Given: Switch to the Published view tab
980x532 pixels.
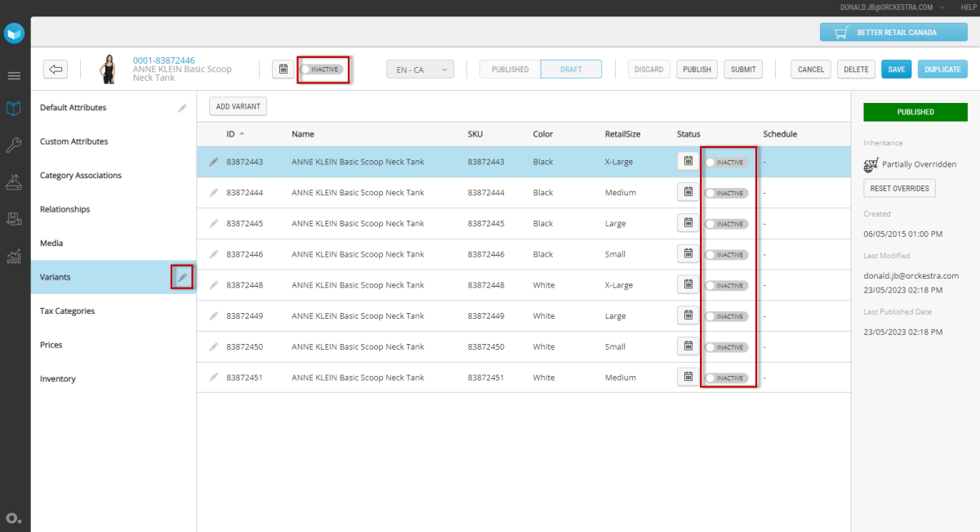Looking at the screenshot, I should 510,69.
